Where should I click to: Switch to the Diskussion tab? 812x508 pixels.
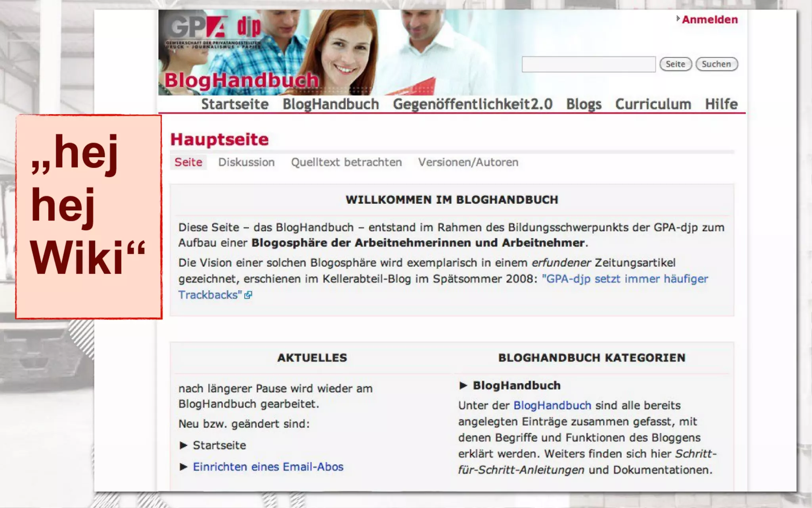pos(246,162)
